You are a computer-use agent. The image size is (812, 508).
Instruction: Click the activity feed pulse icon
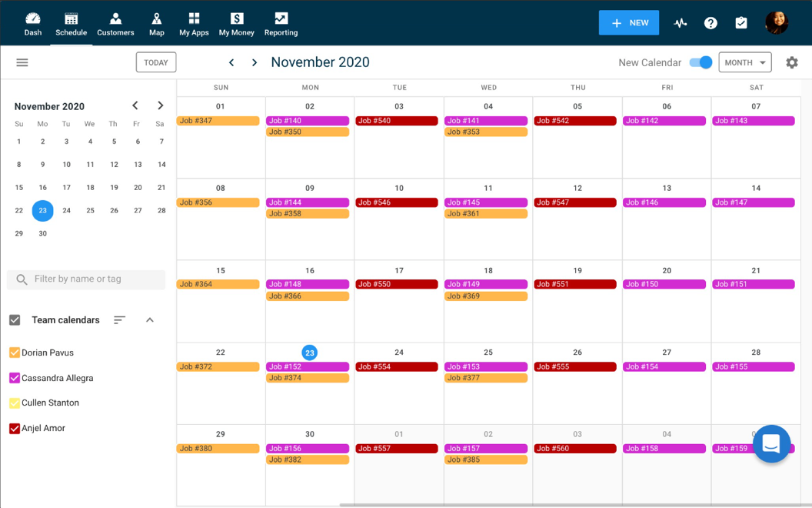(680, 23)
